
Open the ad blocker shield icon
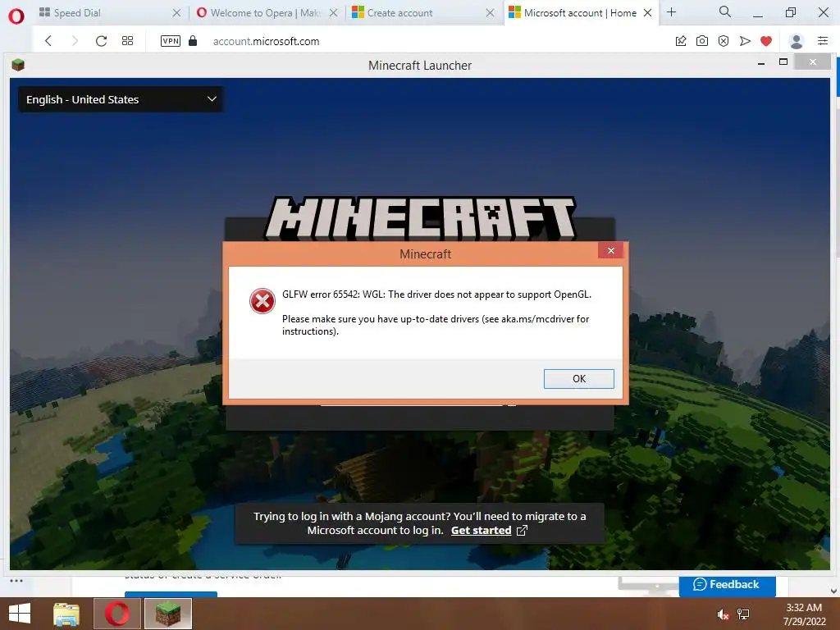click(x=724, y=41)
